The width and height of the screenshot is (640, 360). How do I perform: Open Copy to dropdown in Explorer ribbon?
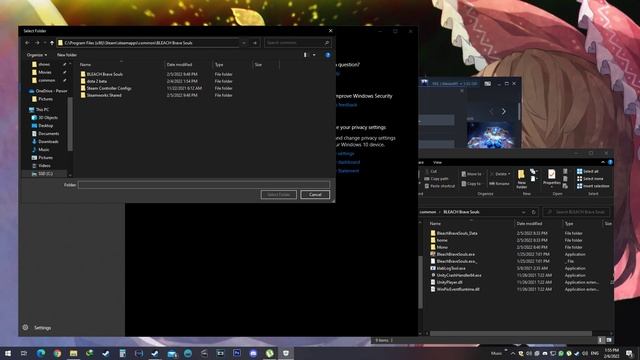(471, 184)
